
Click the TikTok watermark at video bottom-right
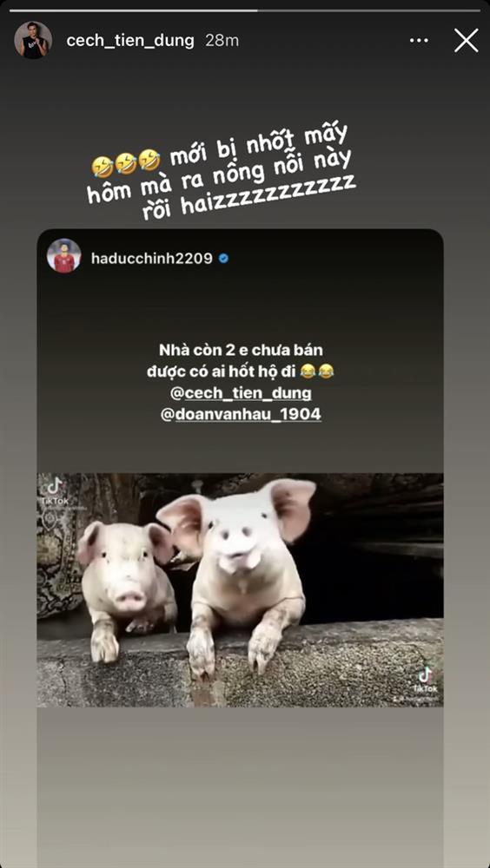coord(425,681)
